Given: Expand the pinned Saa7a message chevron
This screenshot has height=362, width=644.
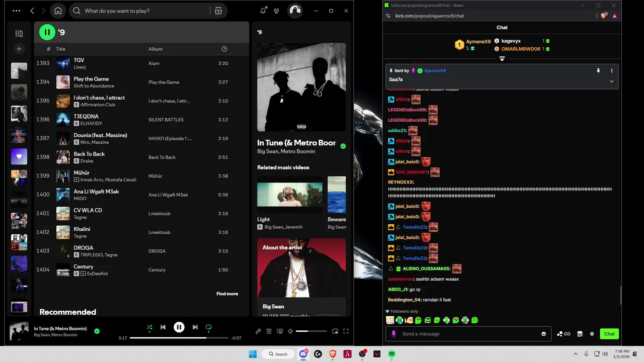Looking at the screenshot, I should click(x=612, y=81).
